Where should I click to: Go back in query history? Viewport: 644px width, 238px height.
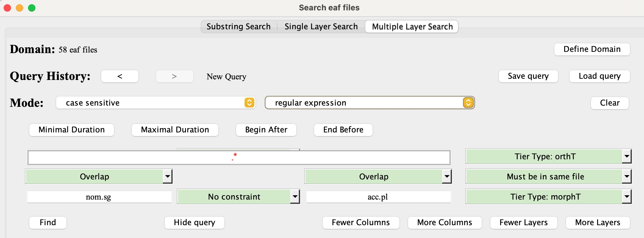[120, 76]
